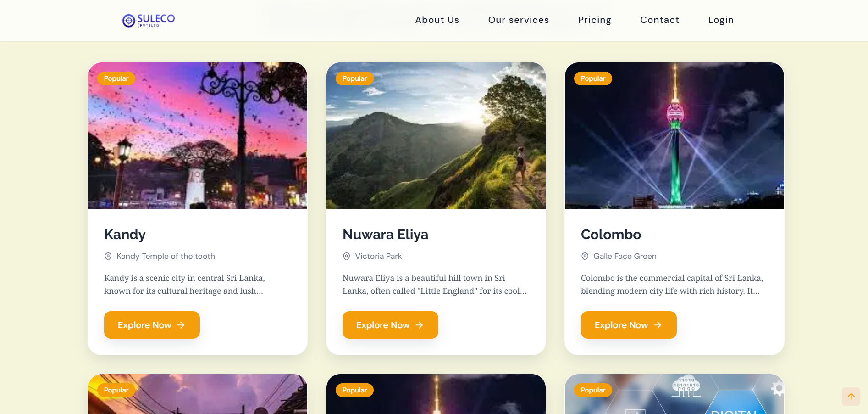Click the bottom-right digital graphic card image
This screenshot has height=414, width=868.
(x=674, y=394)
